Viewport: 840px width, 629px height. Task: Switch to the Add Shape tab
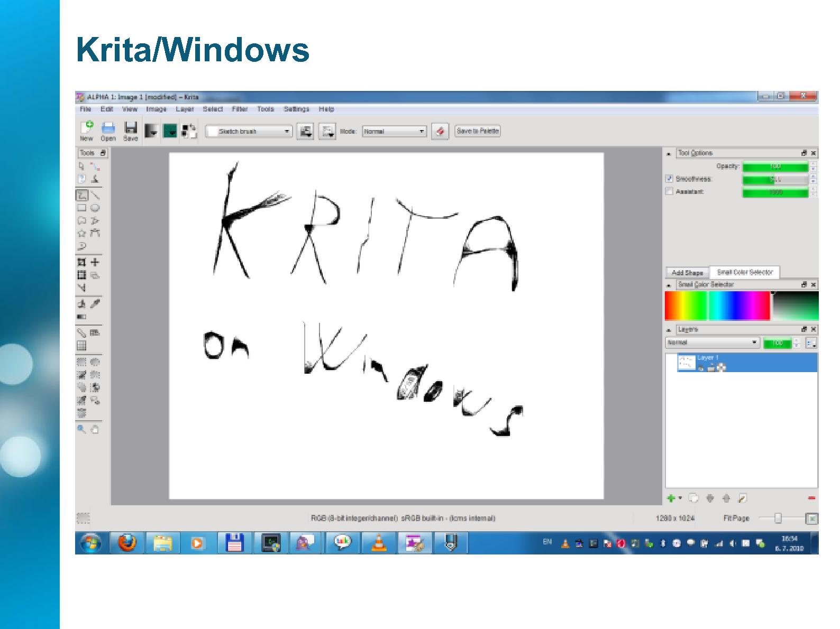click(687, 273)
